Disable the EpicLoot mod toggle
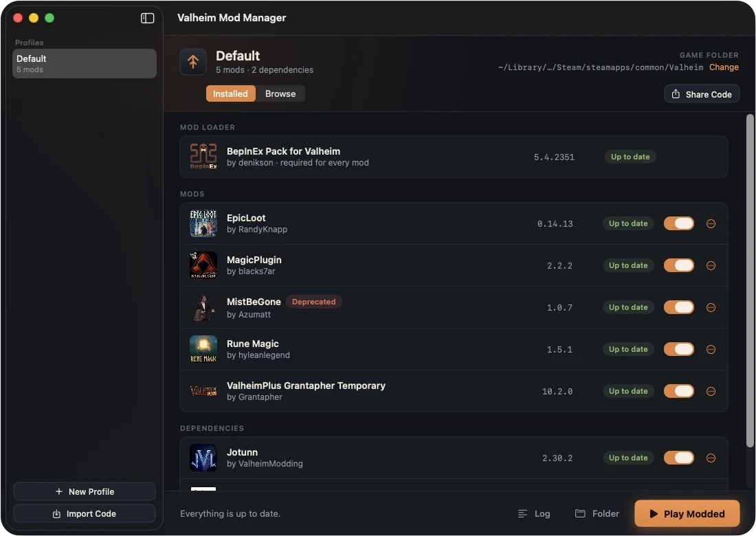The width and height of the screenshot is (756, 536). (679, 223)
